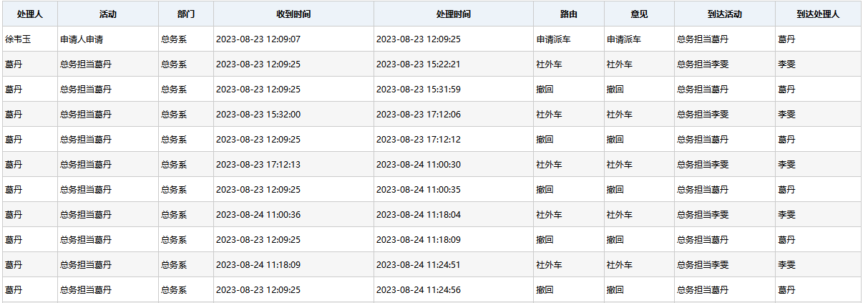The height and width of the screenshot is (303, 868).
Task: Select the 徐韦玉 handler cell
Action: 18,39
